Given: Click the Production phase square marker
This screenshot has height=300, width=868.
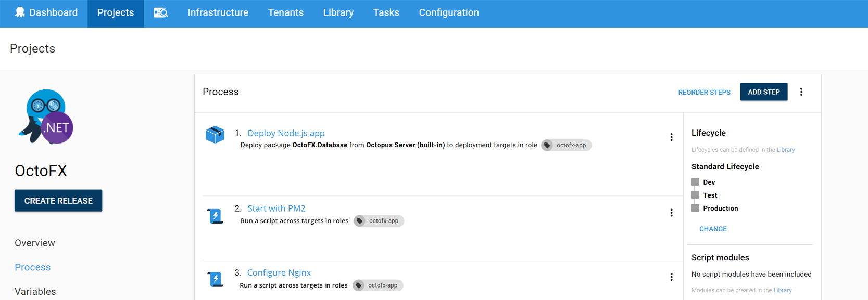Looking at the screenshot, I should click(695, 208).
